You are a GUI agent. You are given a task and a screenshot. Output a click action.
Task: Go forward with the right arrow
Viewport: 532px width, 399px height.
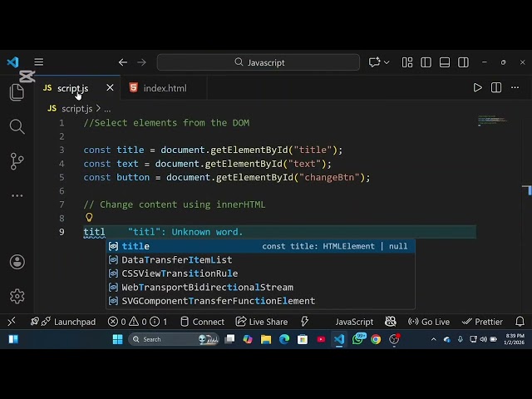[x=141, y=62]
